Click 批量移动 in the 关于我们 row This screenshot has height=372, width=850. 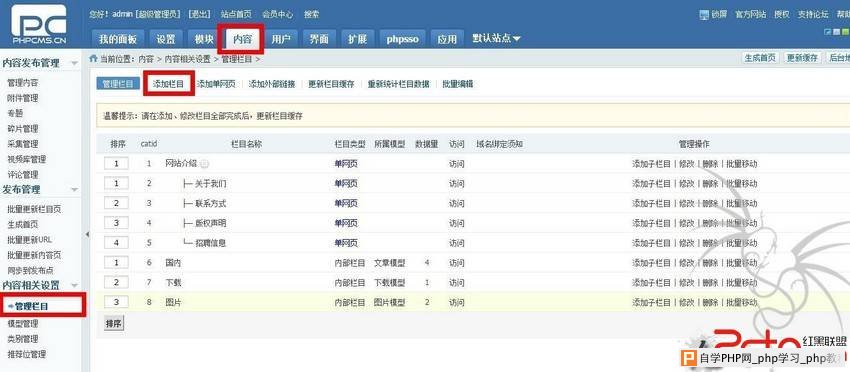742,184
